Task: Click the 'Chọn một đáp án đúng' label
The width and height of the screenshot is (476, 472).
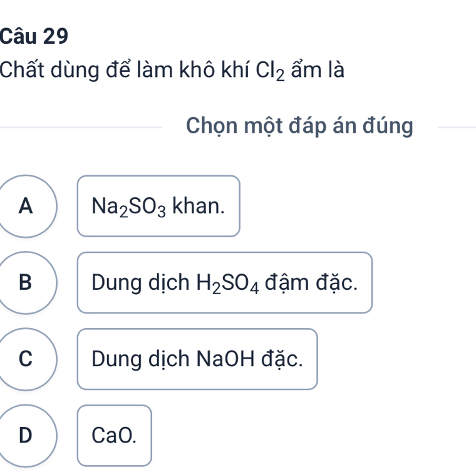Action: coord(299,126)
